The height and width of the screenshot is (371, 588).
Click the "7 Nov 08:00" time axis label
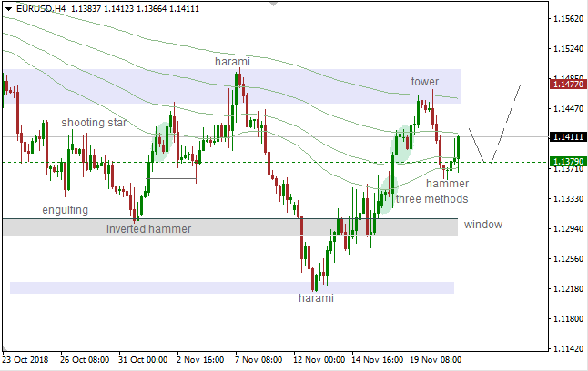(x=259, y=359)
